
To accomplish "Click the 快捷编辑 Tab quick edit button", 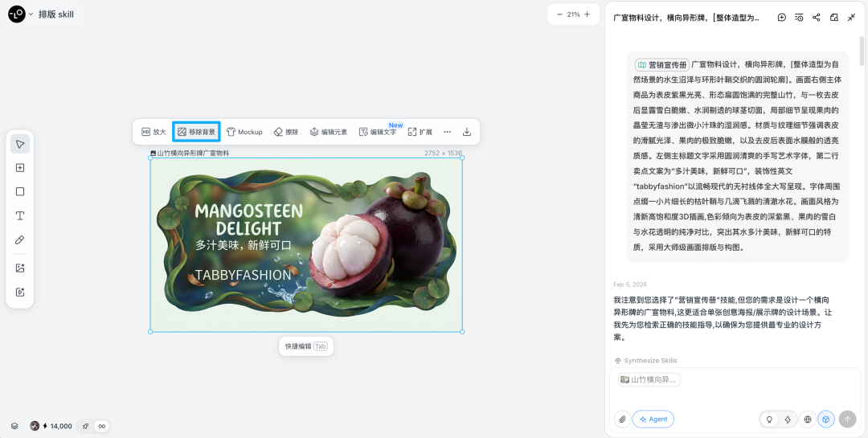I will click(x=306, y=346).
